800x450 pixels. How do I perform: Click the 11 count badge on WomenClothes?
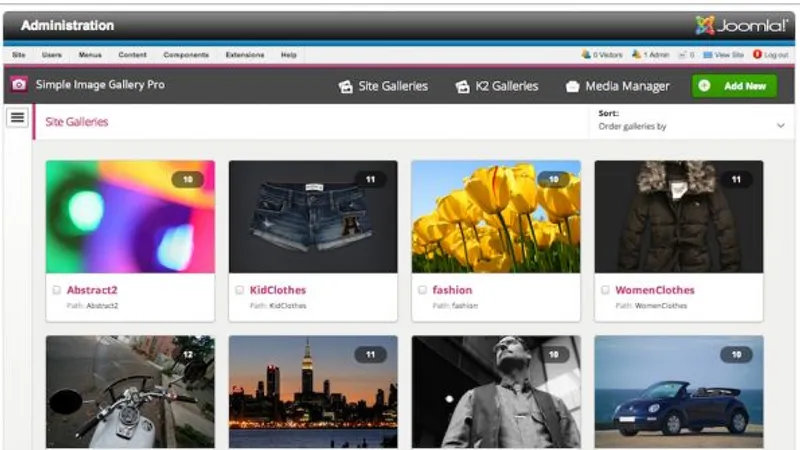point(736,180)
